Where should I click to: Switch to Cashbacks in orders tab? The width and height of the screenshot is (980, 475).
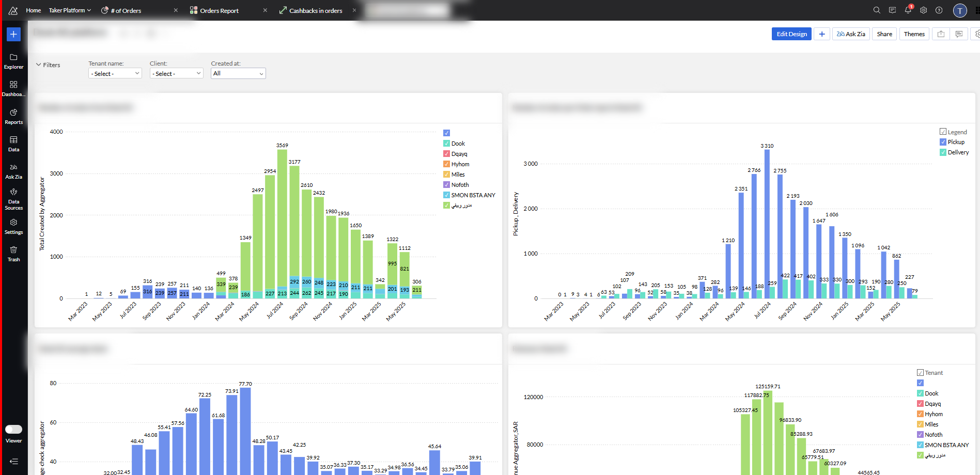click(315, 10)
